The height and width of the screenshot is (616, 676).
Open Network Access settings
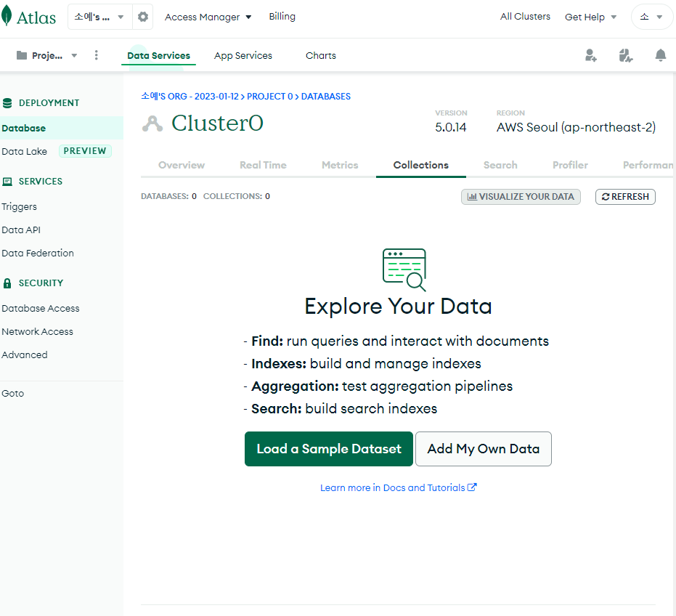pos(38,332)
